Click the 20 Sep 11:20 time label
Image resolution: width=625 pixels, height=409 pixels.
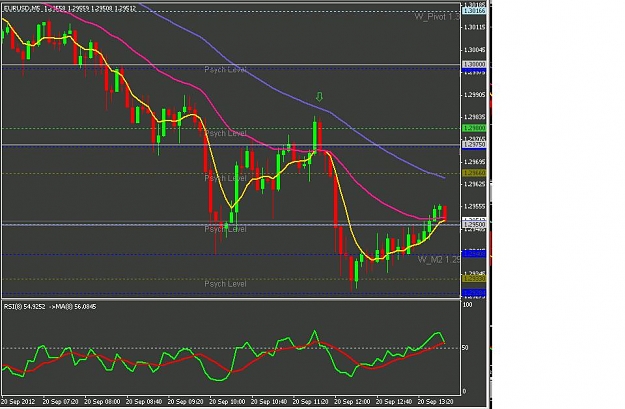point(311,401)
